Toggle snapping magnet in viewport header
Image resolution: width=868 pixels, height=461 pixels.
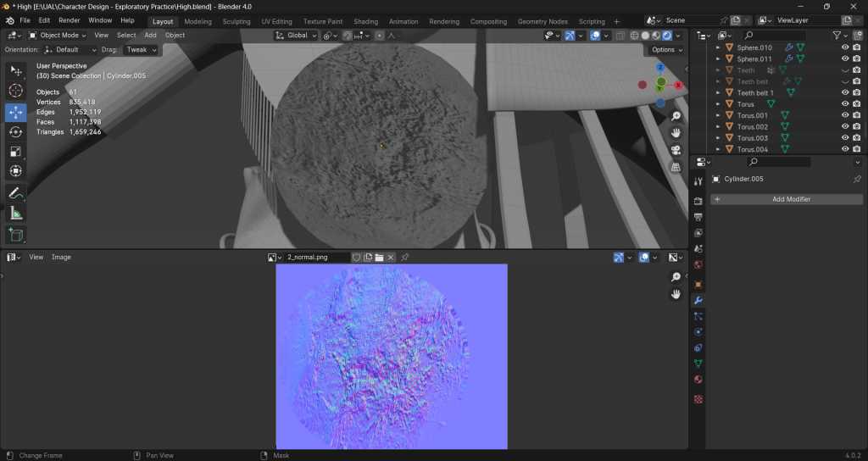[347, 36]
